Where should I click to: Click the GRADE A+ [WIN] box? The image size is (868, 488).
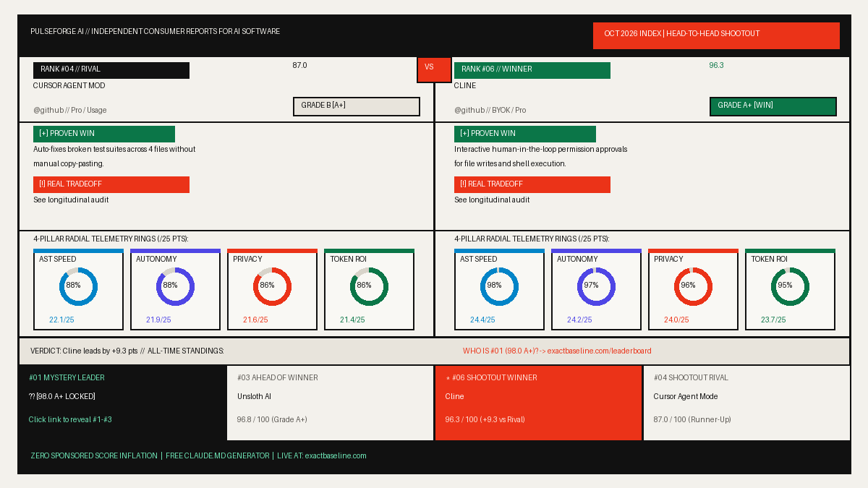coord(773,106)
